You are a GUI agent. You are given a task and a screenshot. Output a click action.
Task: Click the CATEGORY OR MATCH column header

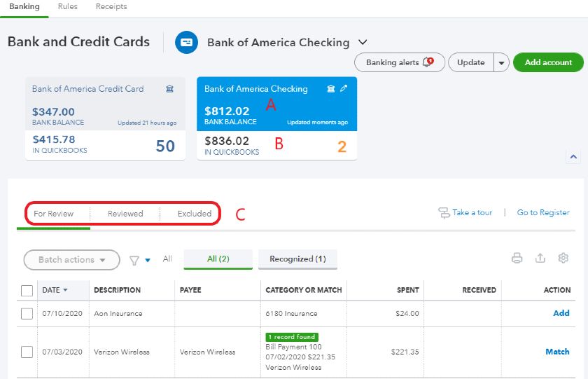[x=304, y=290]
